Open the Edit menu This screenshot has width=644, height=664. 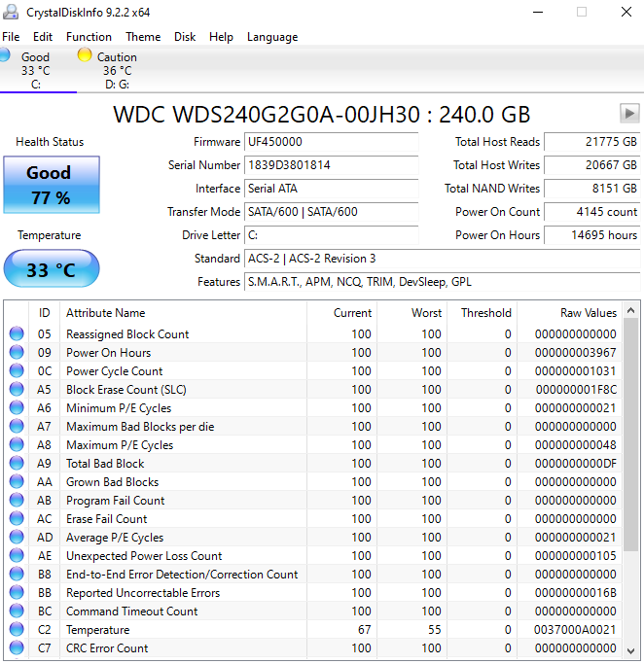43,37
